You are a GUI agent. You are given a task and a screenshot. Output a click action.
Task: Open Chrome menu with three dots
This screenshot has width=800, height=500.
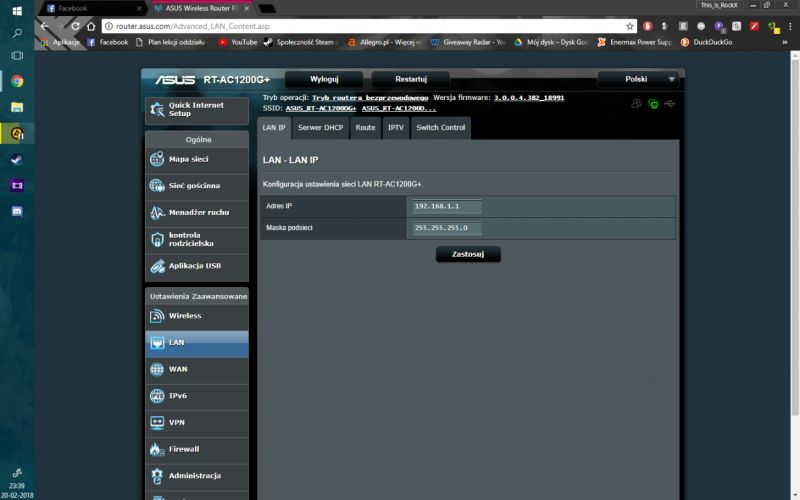coord(790,26)
